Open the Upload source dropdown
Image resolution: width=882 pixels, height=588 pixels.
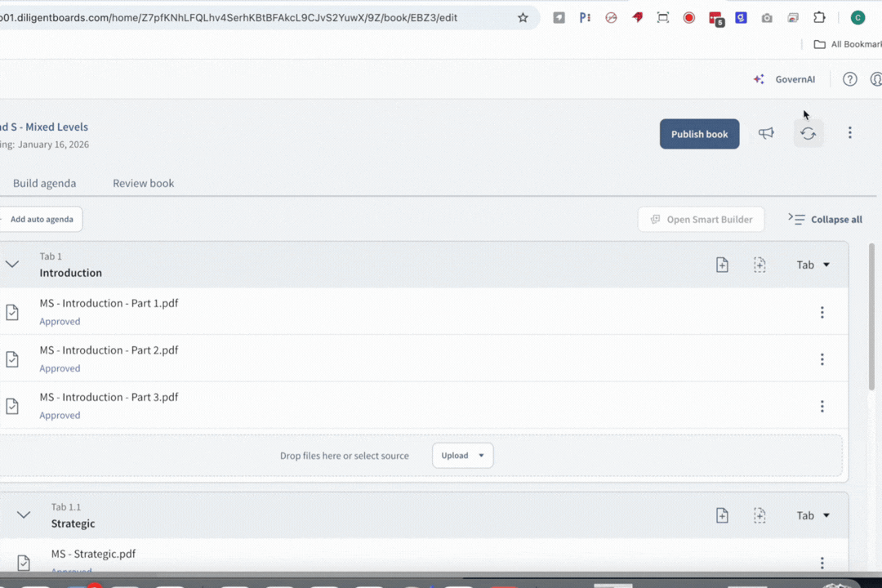[x=462, y=455]
